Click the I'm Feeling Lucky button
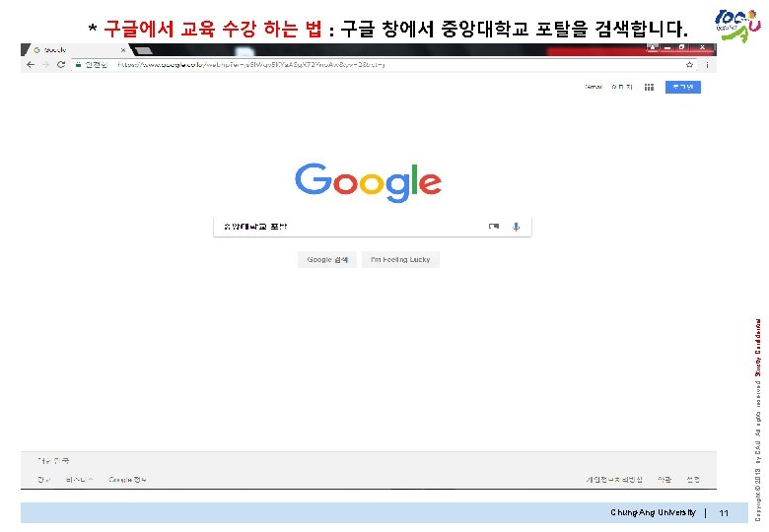The width and height of the screenshot is (769, 532). (x=400, y=260)
